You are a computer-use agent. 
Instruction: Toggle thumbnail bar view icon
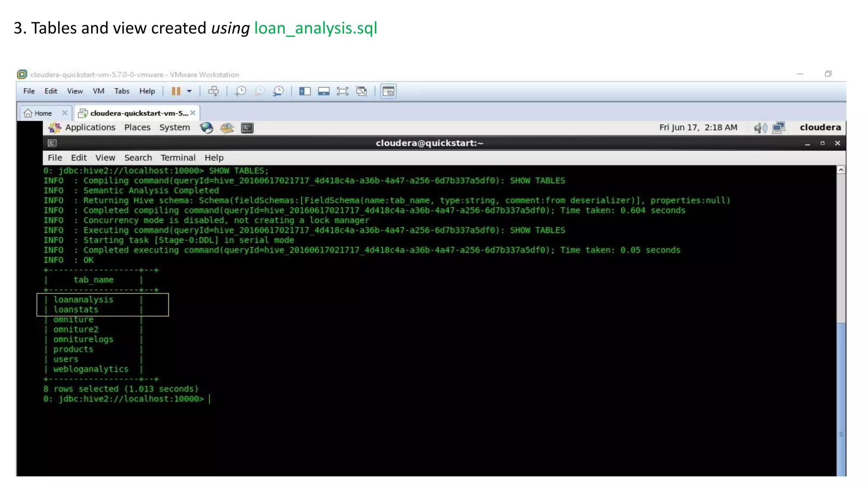324,91
